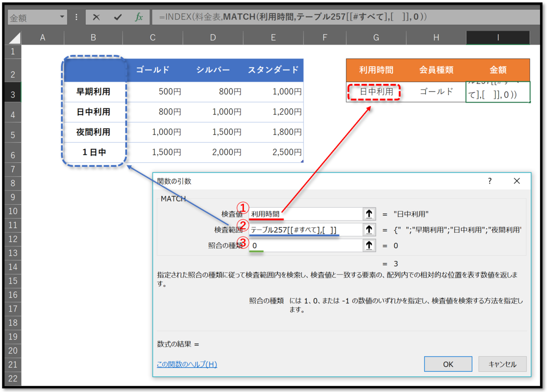Collapse dialog via 検査範囲 range-select arrow

tap(369, 230)
